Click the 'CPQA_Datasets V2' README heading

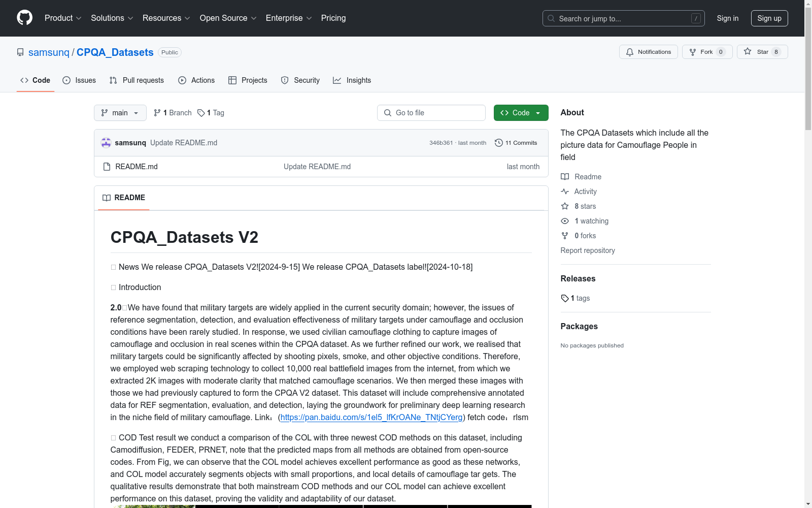coord(184,237)
